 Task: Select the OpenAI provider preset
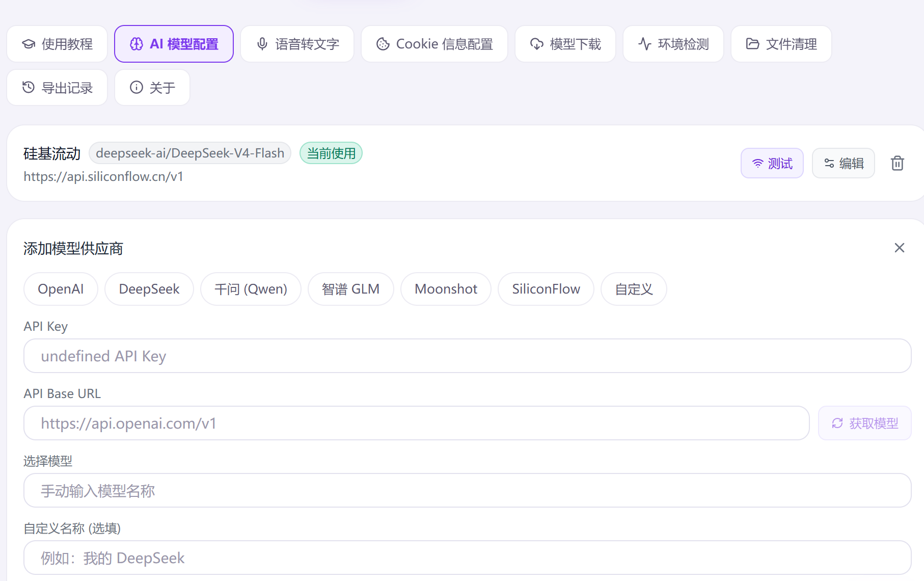click(x=61, y=289)
